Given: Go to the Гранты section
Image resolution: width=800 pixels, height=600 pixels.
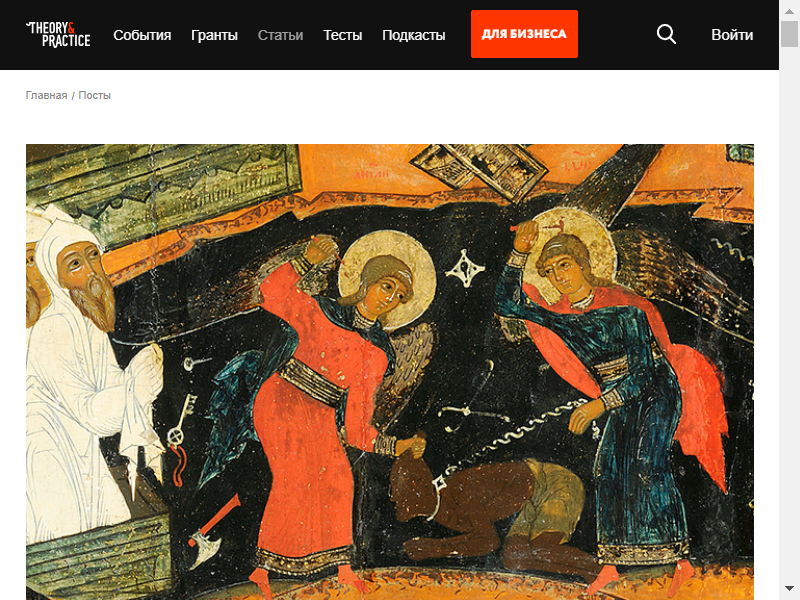Looking at the screenshot, I should [214, 35].
